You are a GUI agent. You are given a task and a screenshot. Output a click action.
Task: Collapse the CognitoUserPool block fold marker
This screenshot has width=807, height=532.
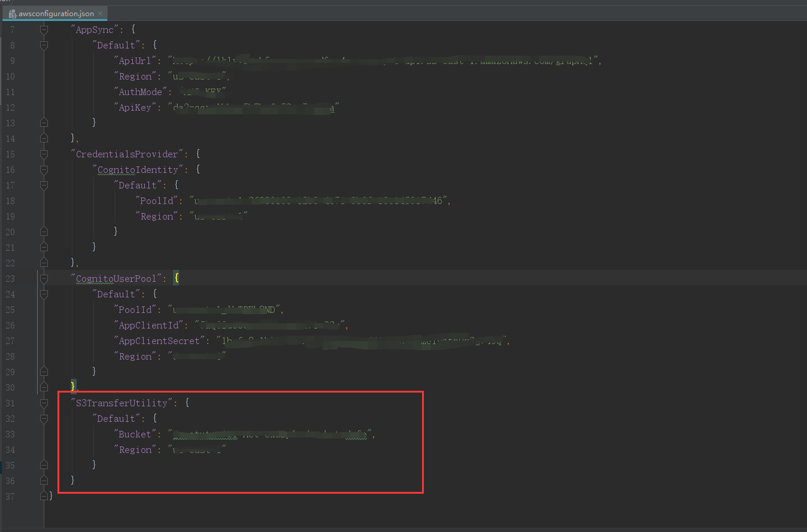(43, 278)
